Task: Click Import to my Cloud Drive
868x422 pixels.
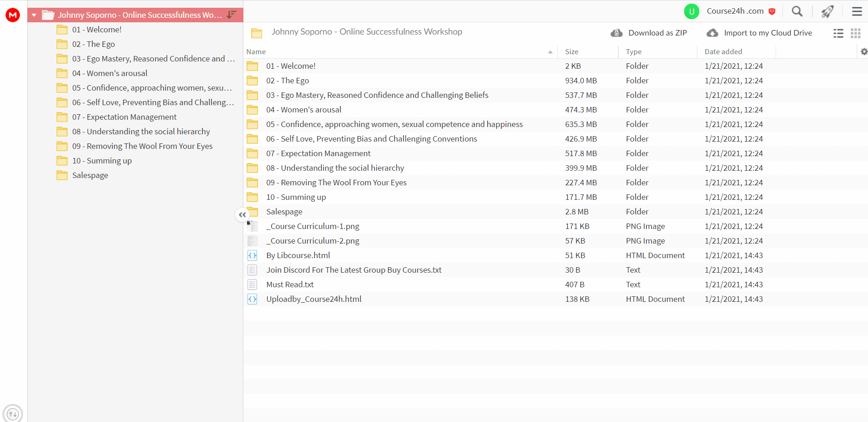Action: tap(759, 33)
